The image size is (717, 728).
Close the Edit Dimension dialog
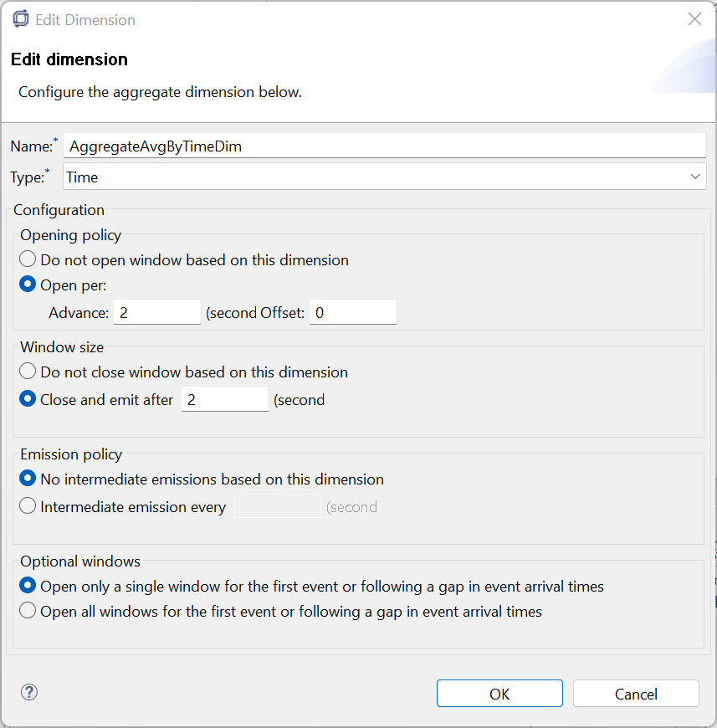point(694,18)
